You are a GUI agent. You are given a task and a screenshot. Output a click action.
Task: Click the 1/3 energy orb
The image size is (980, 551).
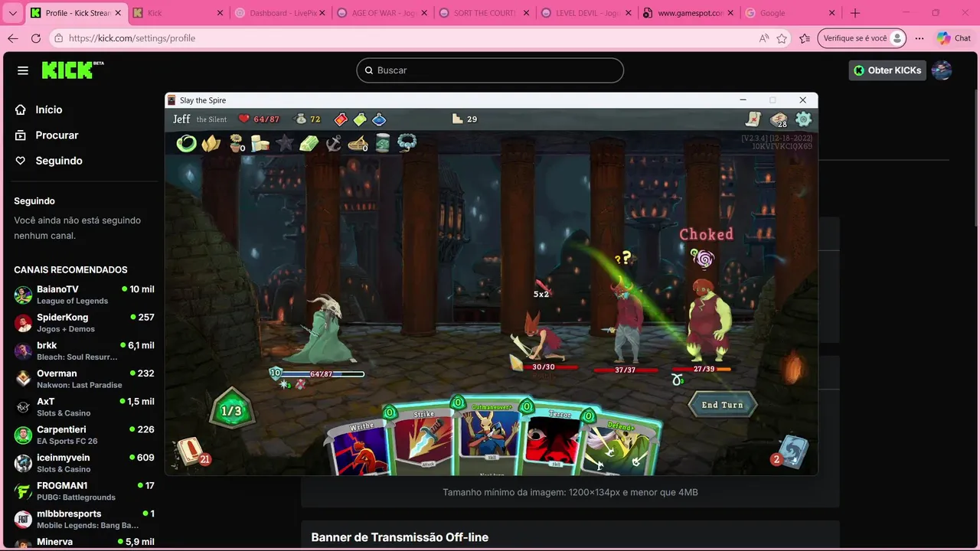pyautogui.click(x=231, y=411)
